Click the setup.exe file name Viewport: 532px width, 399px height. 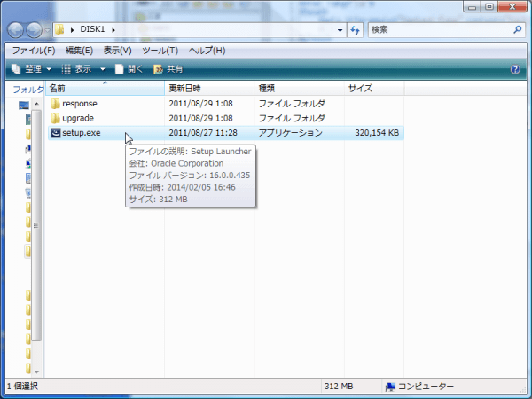(x=82, y=133)
